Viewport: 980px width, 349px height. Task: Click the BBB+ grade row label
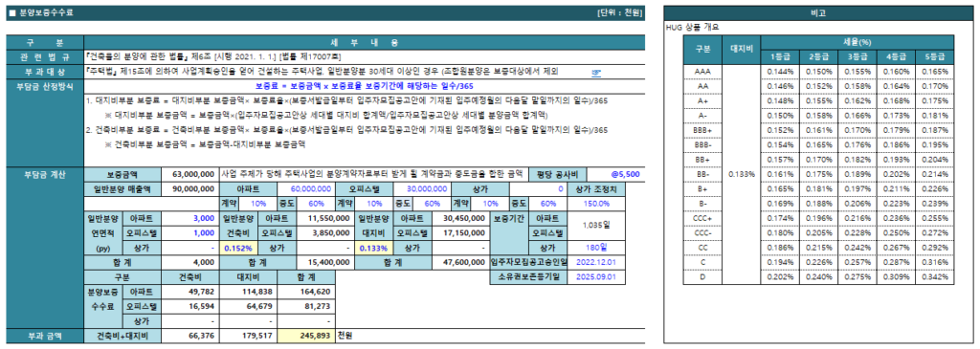tap(703, 129)
